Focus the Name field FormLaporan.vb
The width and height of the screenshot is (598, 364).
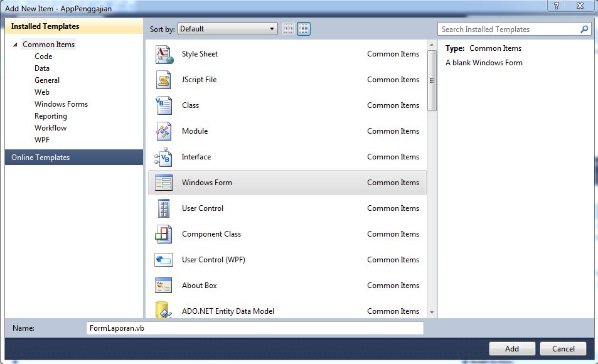[255, 328]
